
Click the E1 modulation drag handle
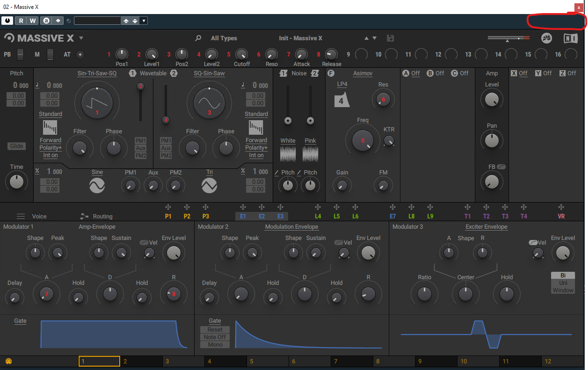[243, 207]
